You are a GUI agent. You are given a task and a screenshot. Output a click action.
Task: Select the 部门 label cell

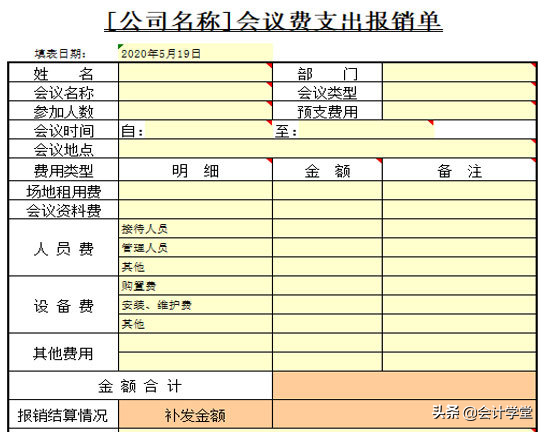point(327,73)
